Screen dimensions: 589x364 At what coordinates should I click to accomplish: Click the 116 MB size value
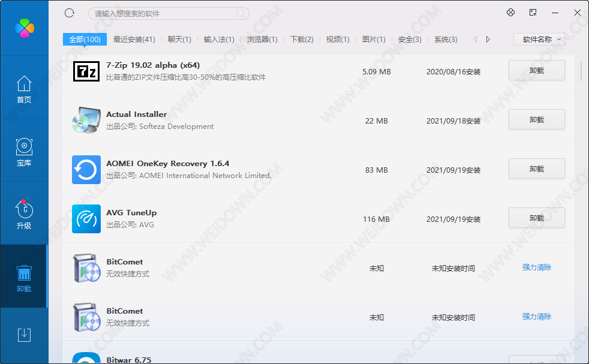[x=377, y=219]
